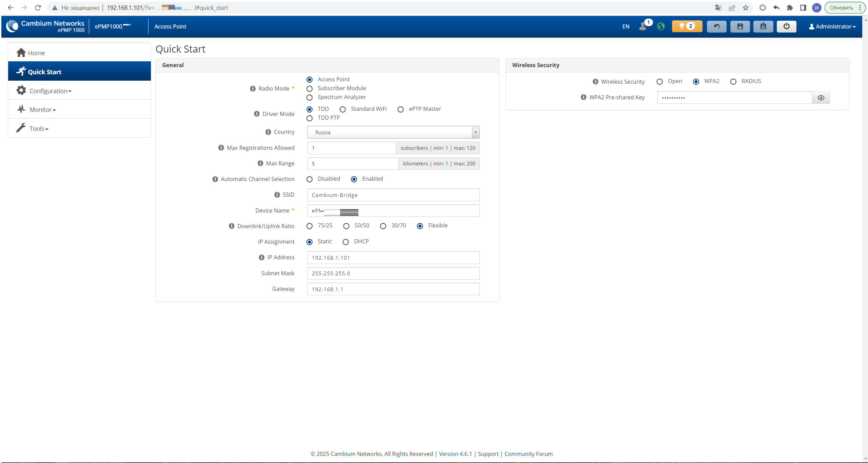This screenshot has height=463, width=868.
Task: Open the Administrator user dropdown
Action: [x=832, y=26]
